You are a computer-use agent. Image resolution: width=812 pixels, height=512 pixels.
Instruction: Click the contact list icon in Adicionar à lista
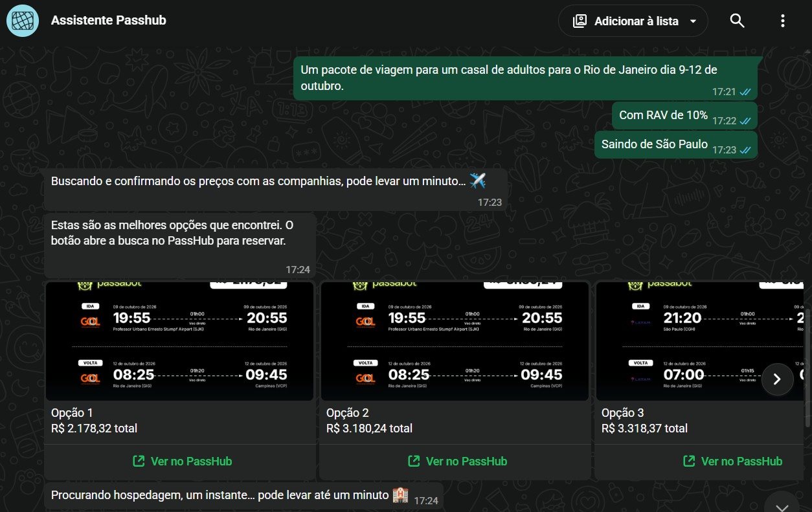pyautogui.click(x=580, y=21)
